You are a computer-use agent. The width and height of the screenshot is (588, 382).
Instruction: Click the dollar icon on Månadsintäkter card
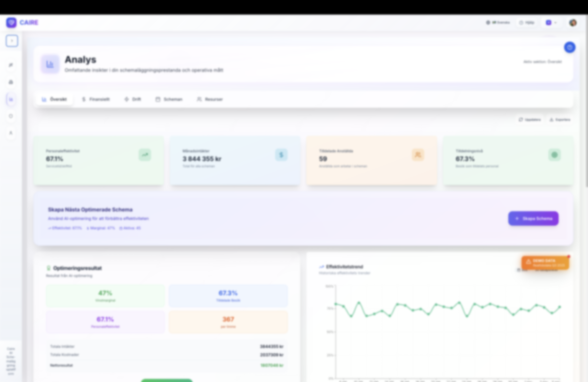(281, 155)
